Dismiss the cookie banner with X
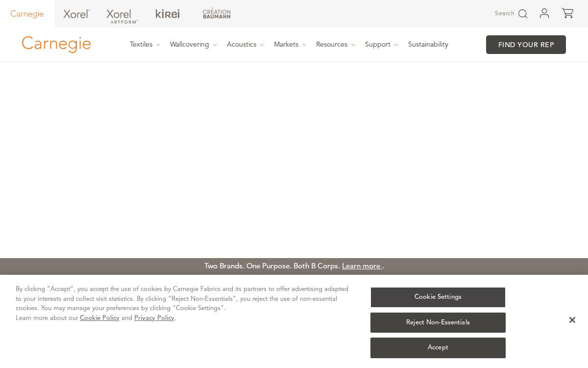The image size is (588, 368). point(572,320)
